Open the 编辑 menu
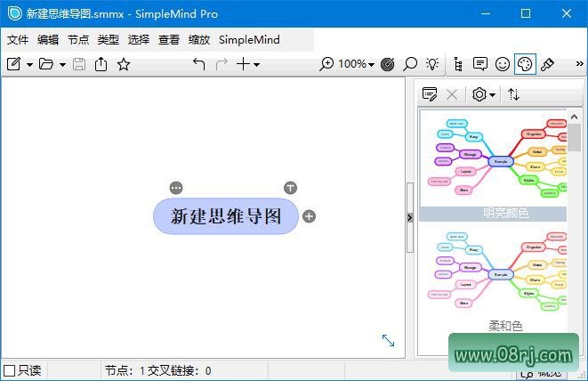Screen dimensions: 588x381 (x=48, y=39)
